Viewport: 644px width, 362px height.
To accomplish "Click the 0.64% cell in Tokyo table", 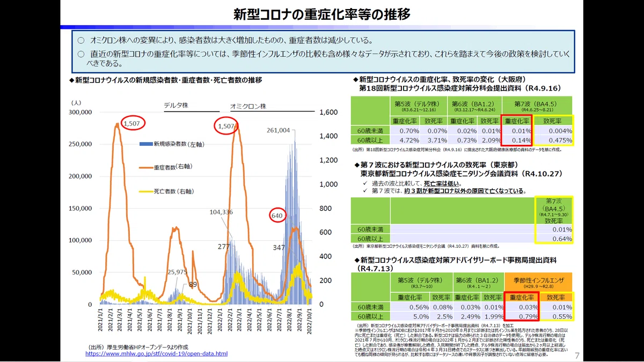I will coord(554,239).
